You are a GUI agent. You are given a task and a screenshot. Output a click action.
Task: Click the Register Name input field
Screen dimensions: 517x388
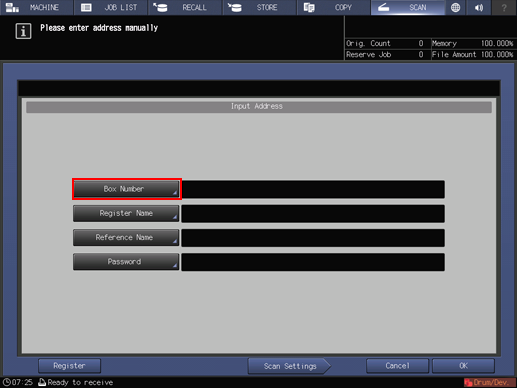(313, 214)
